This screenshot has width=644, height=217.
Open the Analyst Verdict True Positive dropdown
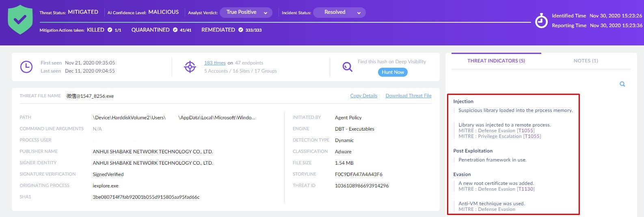coord(246,13)
